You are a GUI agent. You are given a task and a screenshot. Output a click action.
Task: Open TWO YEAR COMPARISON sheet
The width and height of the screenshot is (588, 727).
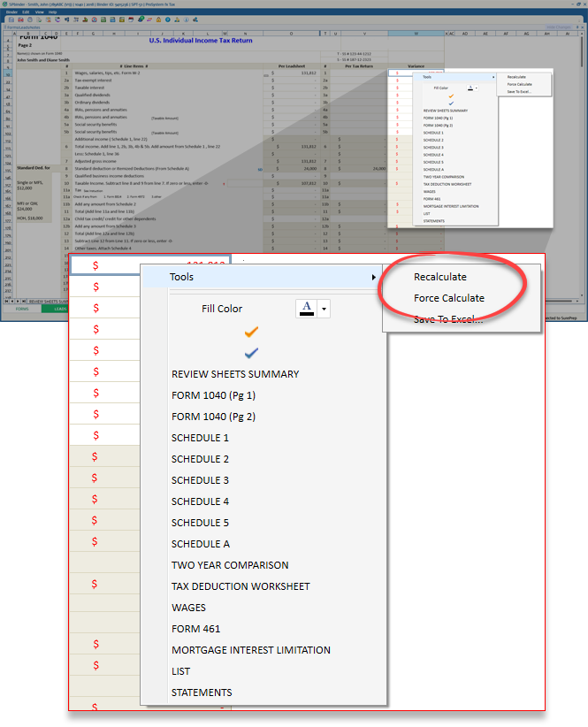click(x=230, y=565)
